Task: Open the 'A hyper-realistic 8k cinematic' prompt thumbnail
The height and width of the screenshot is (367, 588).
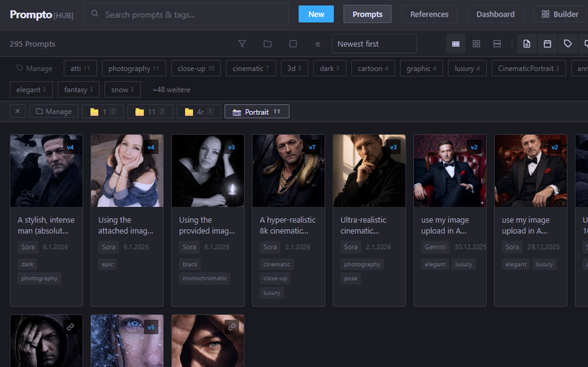Action: pos(288,171)
